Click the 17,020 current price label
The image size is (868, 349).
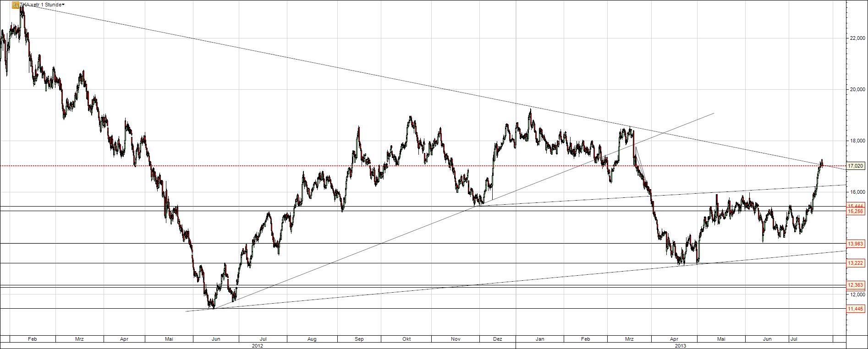(x=856, y=166)
